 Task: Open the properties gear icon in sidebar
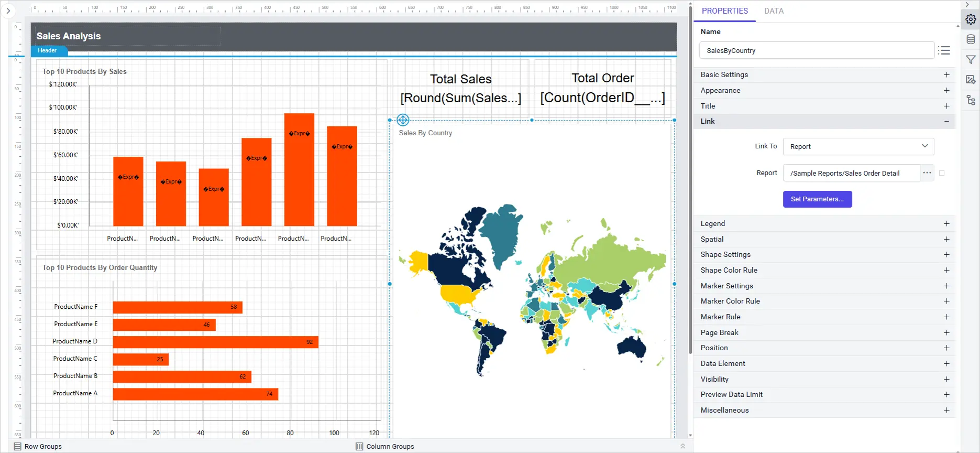(x=971, y=19)
